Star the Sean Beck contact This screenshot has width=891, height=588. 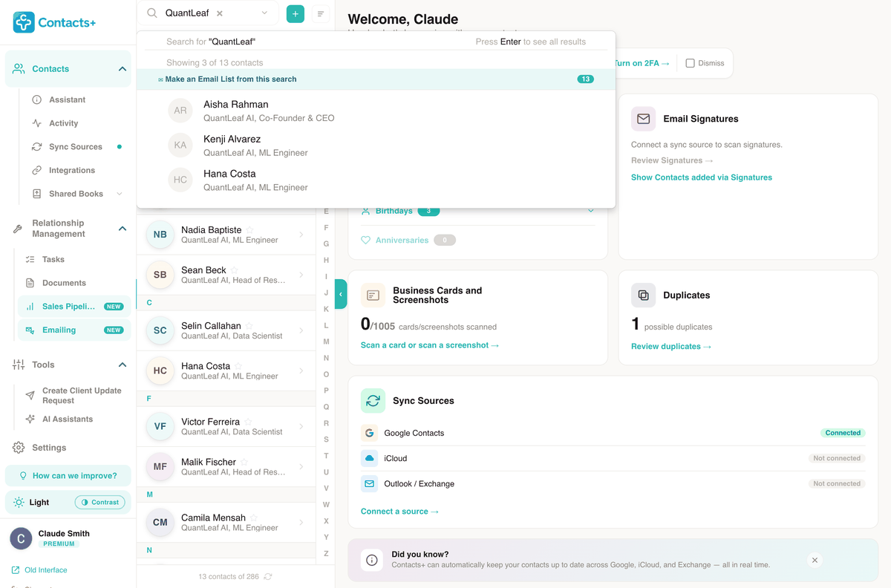click(x=235, y=269)
